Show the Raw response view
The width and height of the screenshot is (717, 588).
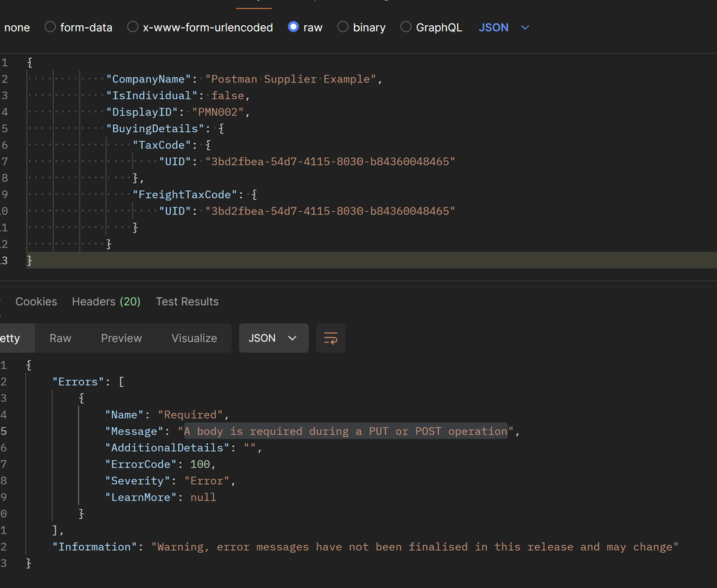(x=60, y=338)
